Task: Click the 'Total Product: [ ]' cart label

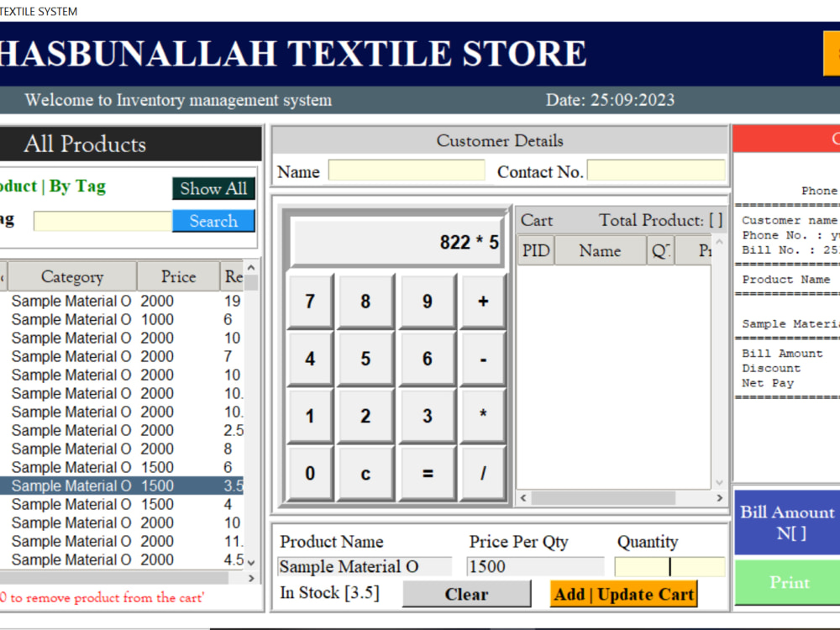Action: tap(660, 220)
